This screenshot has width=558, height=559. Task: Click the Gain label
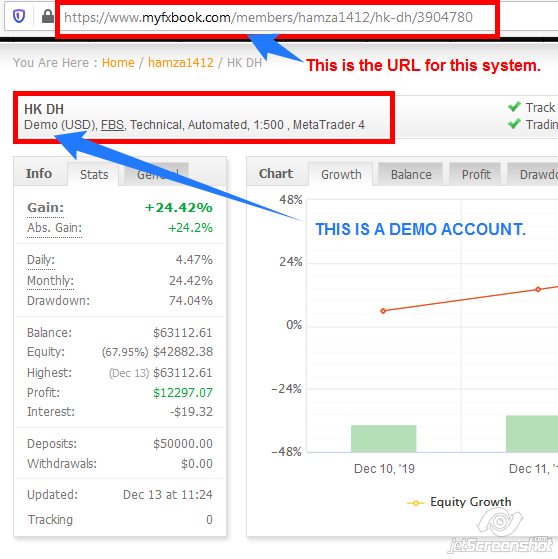click(x=45, y=207)
